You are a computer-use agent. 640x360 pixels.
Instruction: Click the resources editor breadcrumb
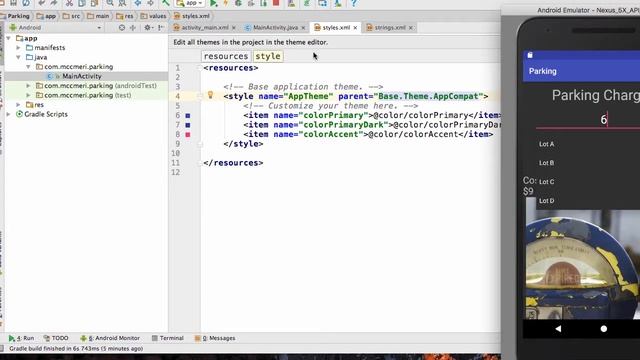[226, 56]
